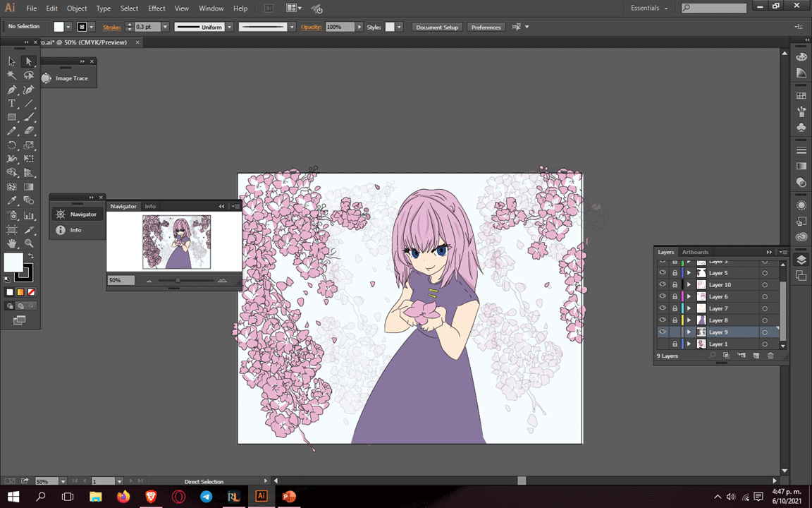Click the orange Stroke label link

tap(112, 27)
